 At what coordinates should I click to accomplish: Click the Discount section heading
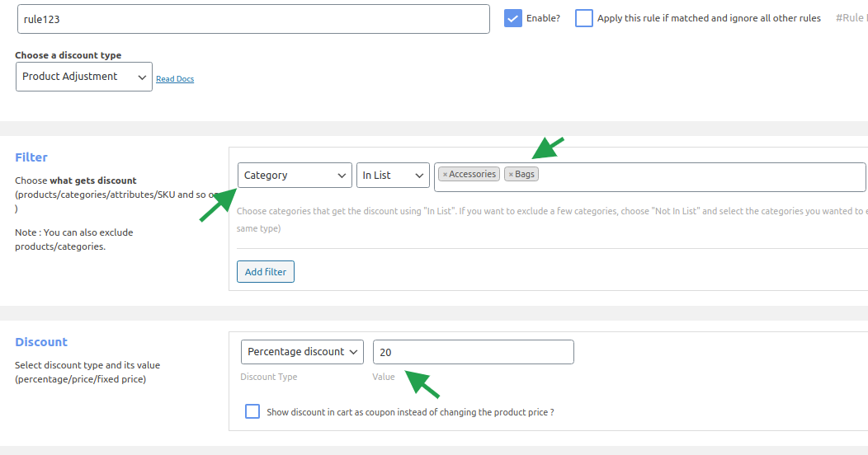point(41,342)
